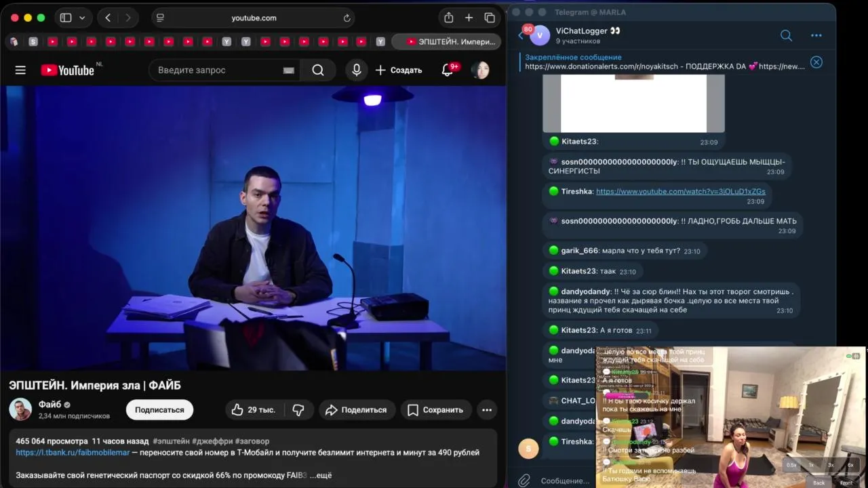Click the video title ЭПШТЕЙН. Империя зла | ФАЙБ
This screenshot has height=488, width=868.
[95, 385]
